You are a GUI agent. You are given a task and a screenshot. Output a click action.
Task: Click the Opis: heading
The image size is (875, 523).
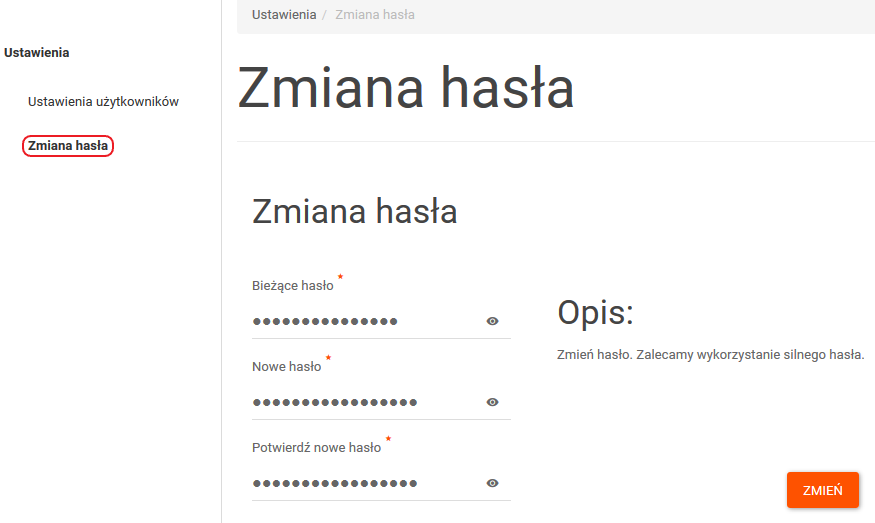point(595,313)
